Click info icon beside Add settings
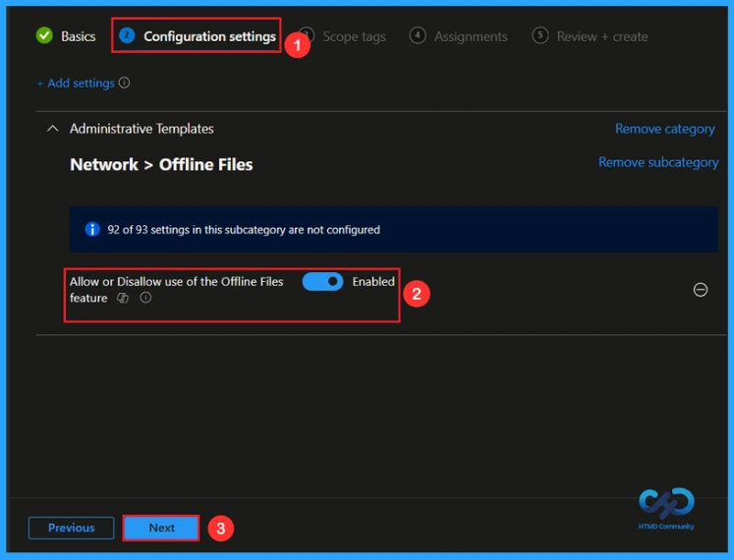 point(124,83)
